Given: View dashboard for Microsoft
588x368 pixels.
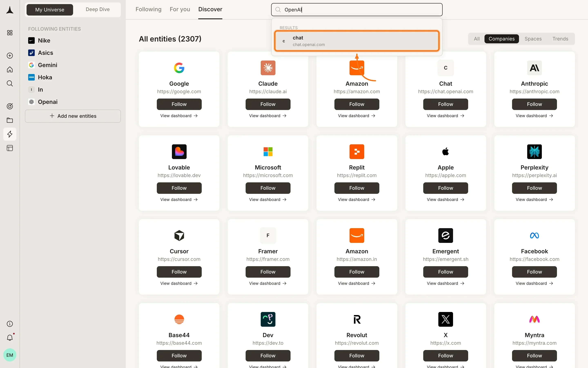Looking at the screenshot, I should click(268, 199).
